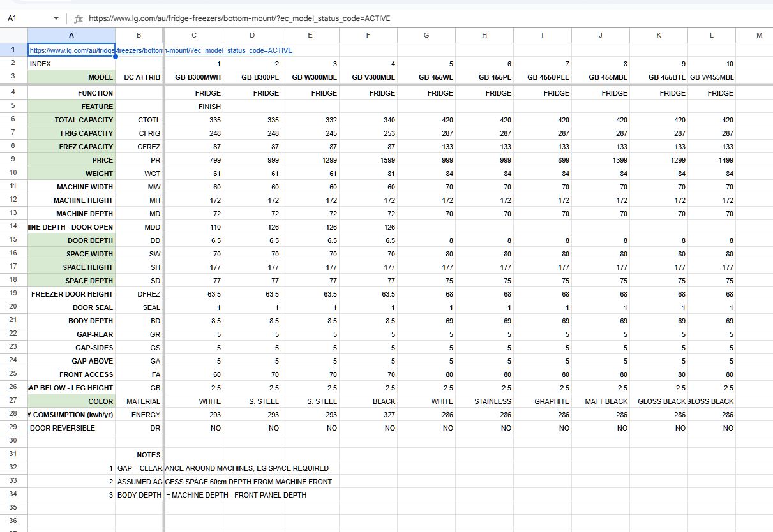Select row 27 header
Image resolution: width=773 pixels, height=532 pixels.
(13, 401)
